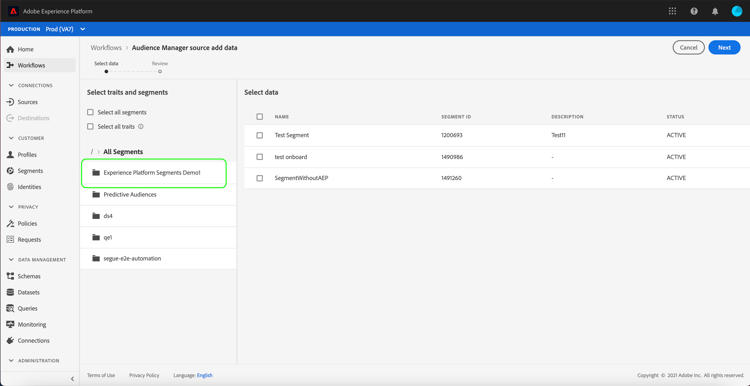Screen dimensions: 750x386
Task: Click the Cancel button
Action: [688, 47]
